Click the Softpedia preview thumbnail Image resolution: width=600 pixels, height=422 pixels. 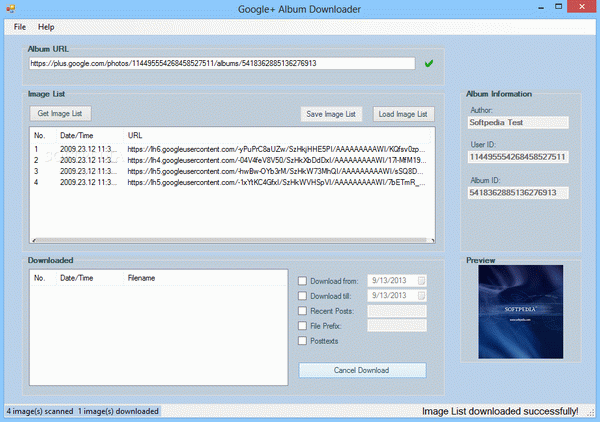(520, 312)
